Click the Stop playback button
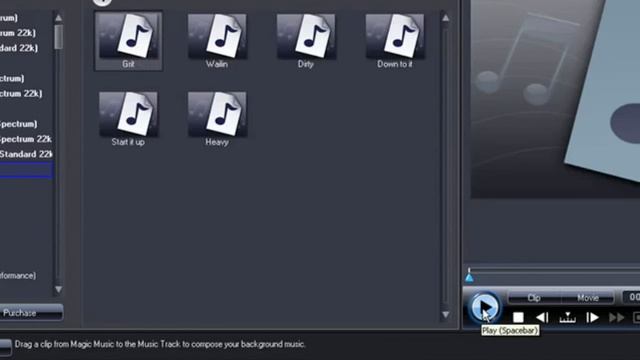The width and height of the screenshot is (640, 360). point(518,317)
